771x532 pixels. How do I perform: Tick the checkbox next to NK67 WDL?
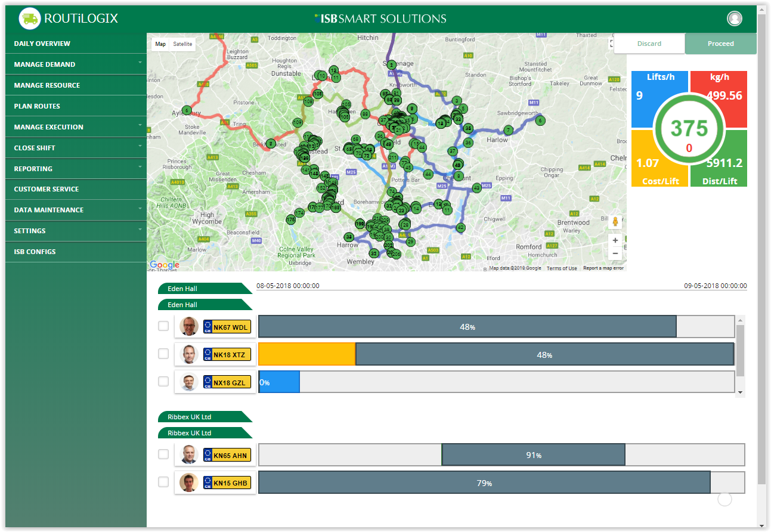(163, 326)
